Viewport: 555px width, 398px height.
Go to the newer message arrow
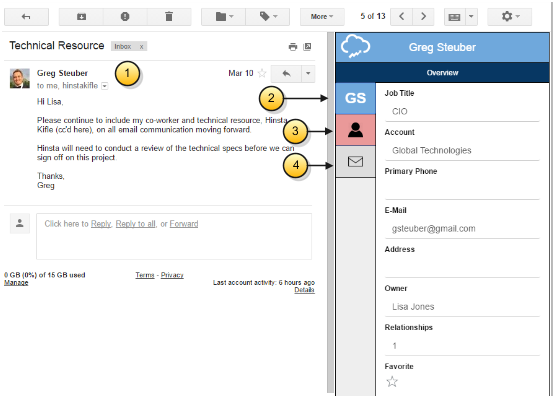[x=401, y=17]
